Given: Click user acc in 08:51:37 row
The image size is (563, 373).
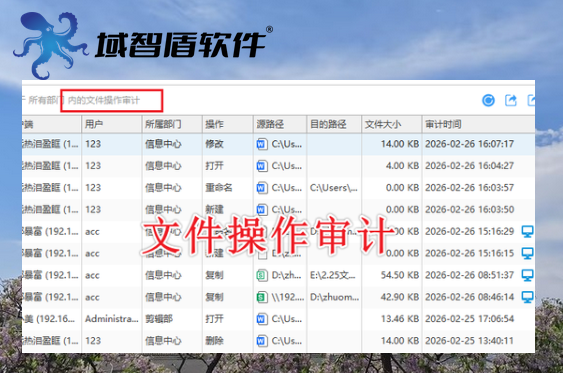Looking at the screenshot, I should point(92,276).
